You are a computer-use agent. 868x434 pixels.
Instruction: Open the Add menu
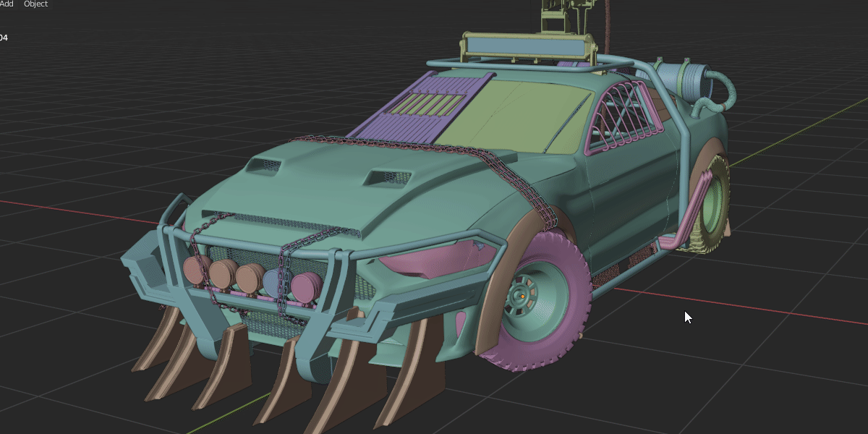point(6,4)
